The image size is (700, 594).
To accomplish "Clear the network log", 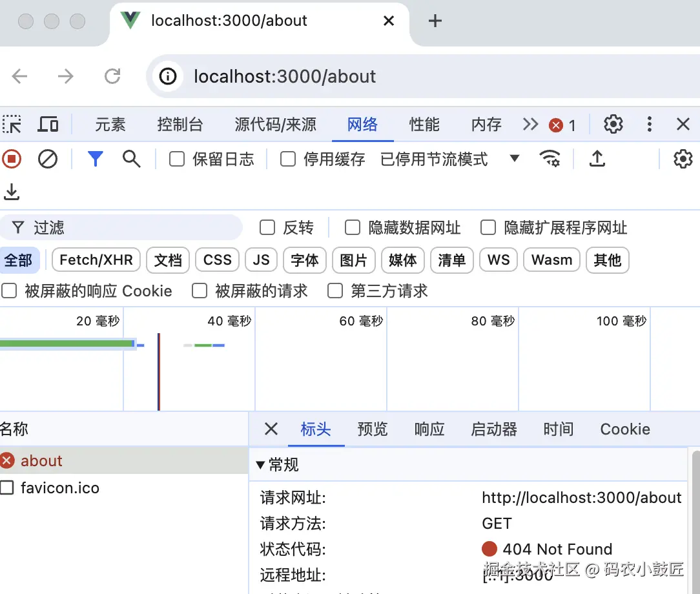I will click(48, 159).
